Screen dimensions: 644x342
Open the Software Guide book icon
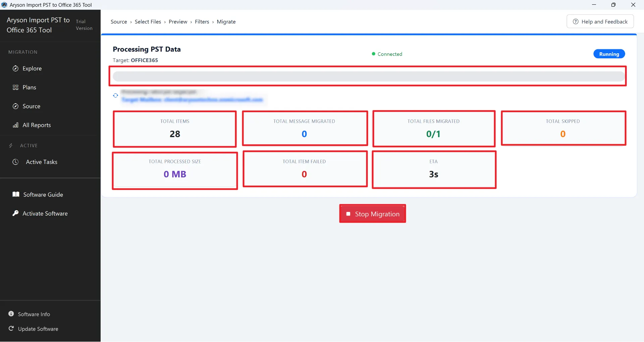[x=15, y=194]
